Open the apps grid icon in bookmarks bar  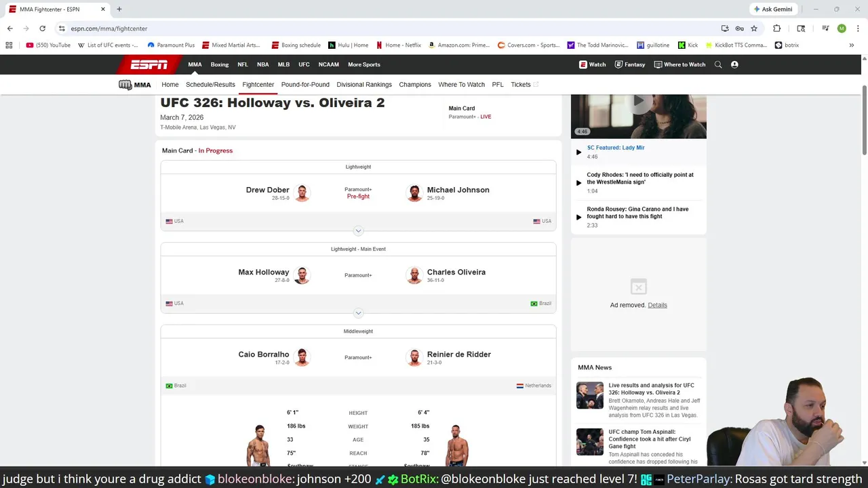coord(9,45)
